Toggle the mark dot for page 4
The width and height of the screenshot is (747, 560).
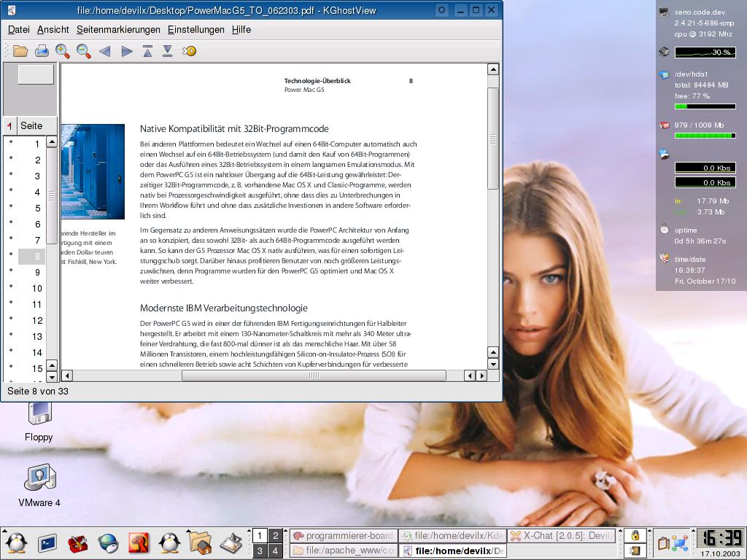coord(11,190)
